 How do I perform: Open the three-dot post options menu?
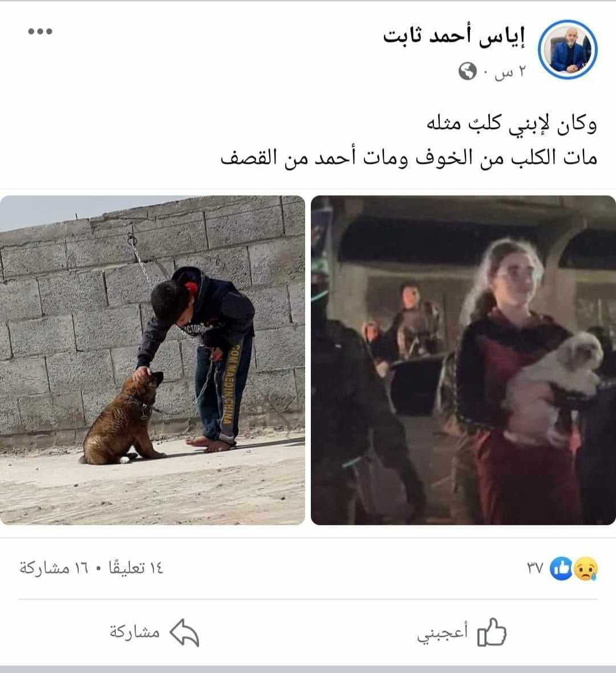[40, 31]
